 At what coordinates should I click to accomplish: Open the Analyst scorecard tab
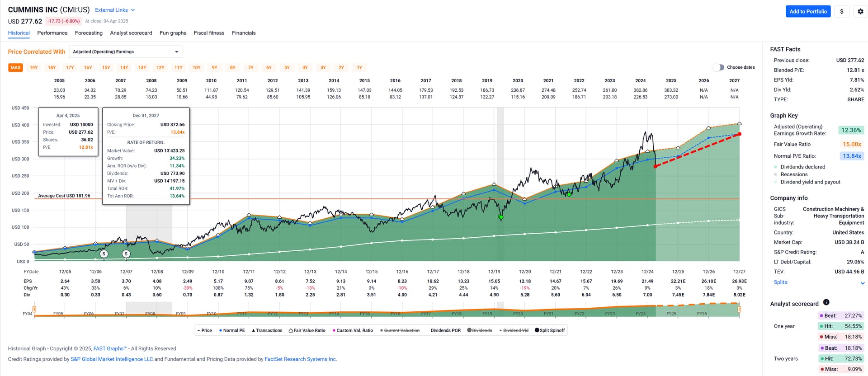point(131,33)
